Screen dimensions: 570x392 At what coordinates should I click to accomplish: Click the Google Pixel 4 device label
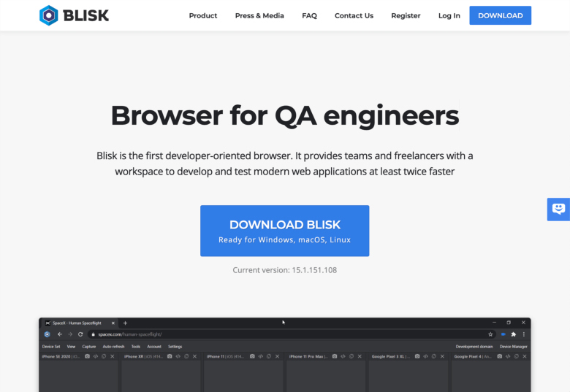pos(473,356)
